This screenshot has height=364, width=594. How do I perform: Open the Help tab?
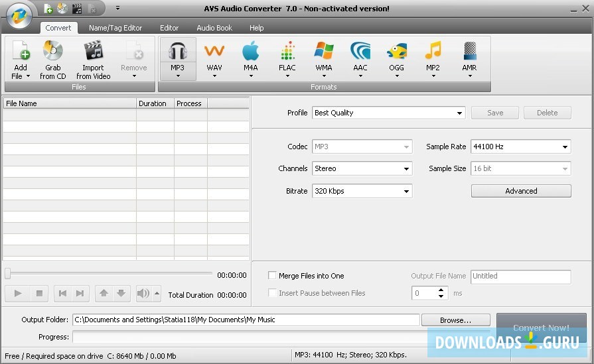[x=256, y=28]
